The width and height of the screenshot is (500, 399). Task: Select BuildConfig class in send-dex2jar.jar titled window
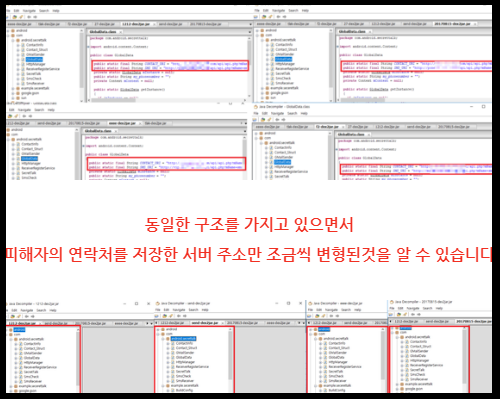[184, 390]
